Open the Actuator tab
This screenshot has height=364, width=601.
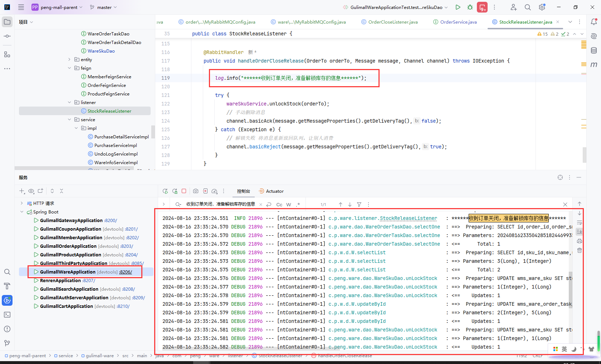point(271,191)
